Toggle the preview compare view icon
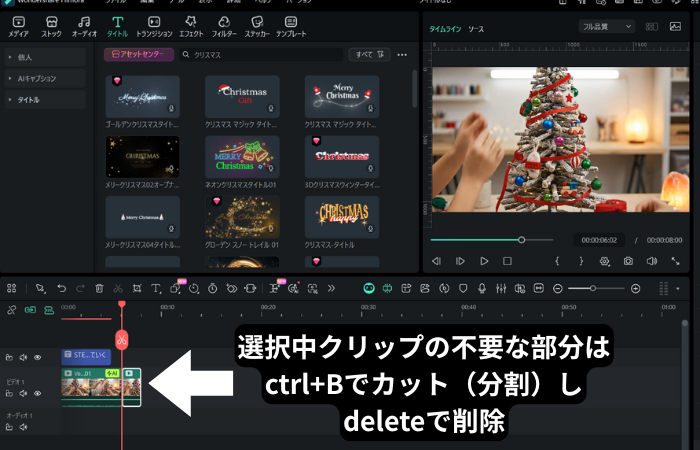This screenshot has width=700, height=450. coord(652,27)
